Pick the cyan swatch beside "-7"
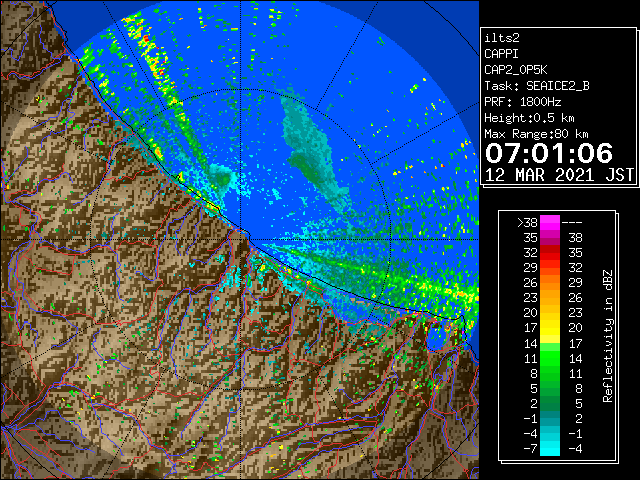Image resolution: width=640 pixels, height=480 pixels. tap(550, 449)
